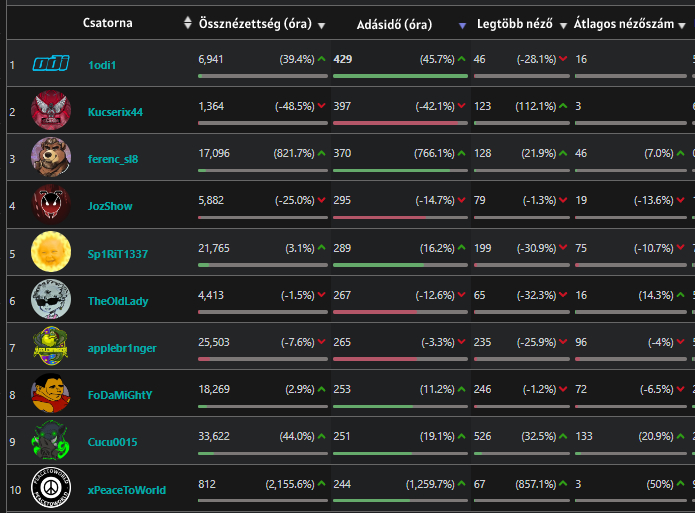Open ferenc_sl8's bear avatar image
Image resolution: width=695 pixels, height=513 pixels.
[x=51, y=158]
